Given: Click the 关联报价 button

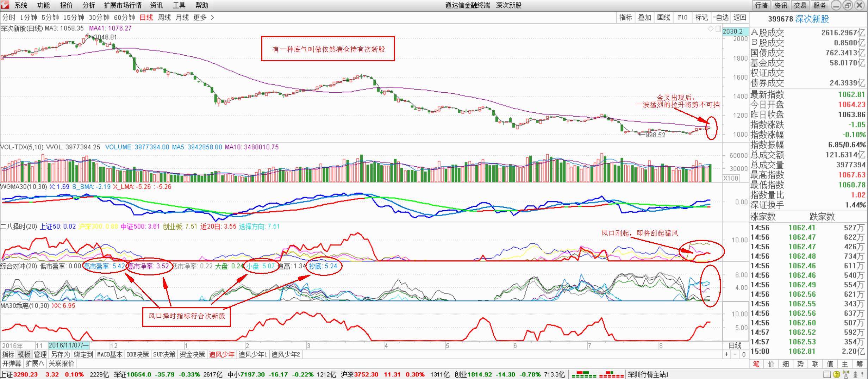Looking at the screenshot, I should point(61,364).
